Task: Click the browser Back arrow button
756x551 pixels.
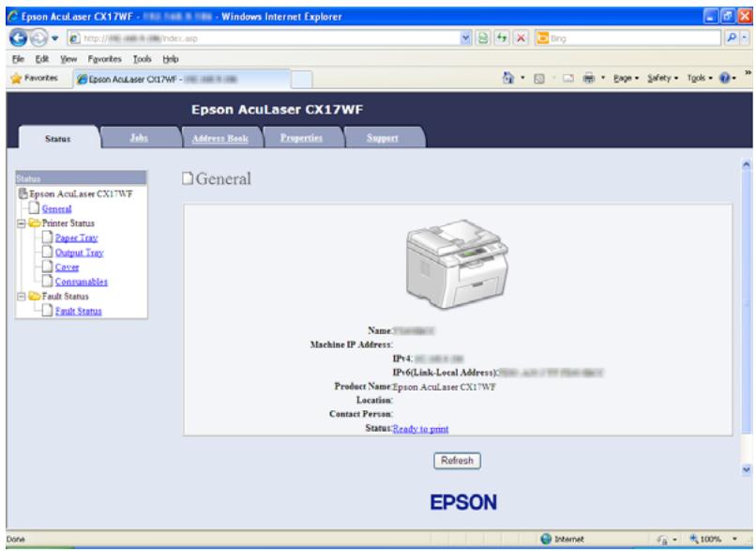Action: pos(19,38)
